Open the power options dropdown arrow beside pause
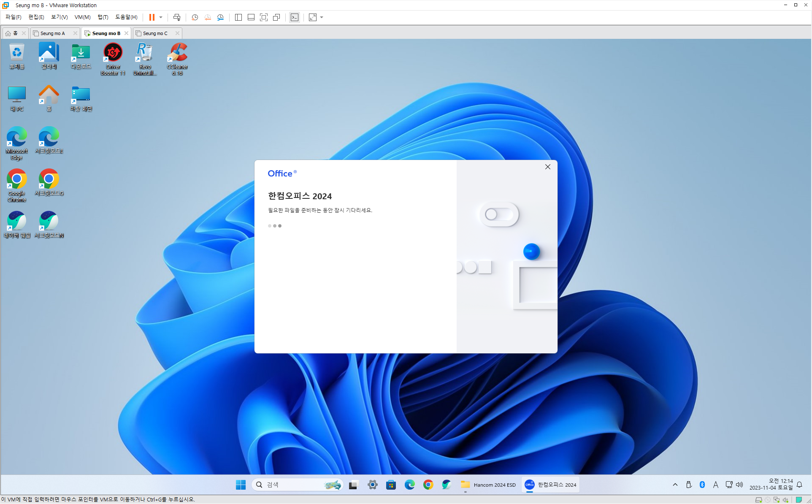 (x=161, y=17)
